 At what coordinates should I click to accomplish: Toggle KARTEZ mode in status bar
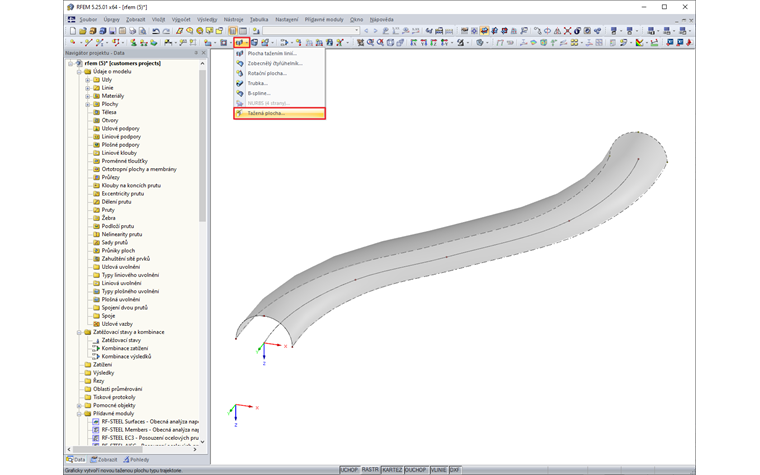392,469
